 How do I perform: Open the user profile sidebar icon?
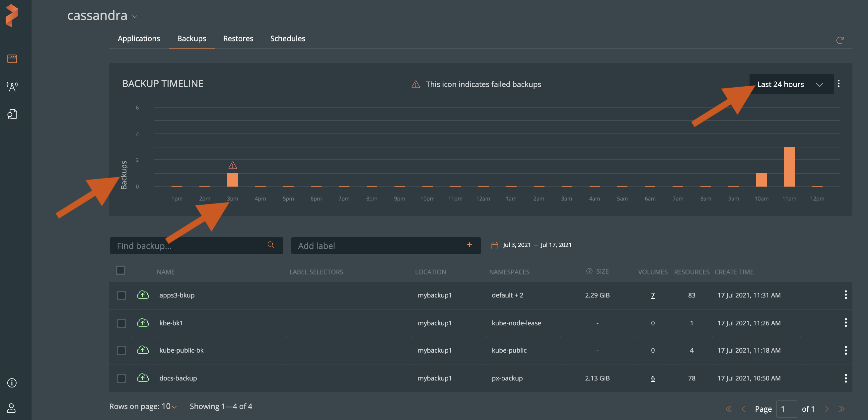(12, 408)
